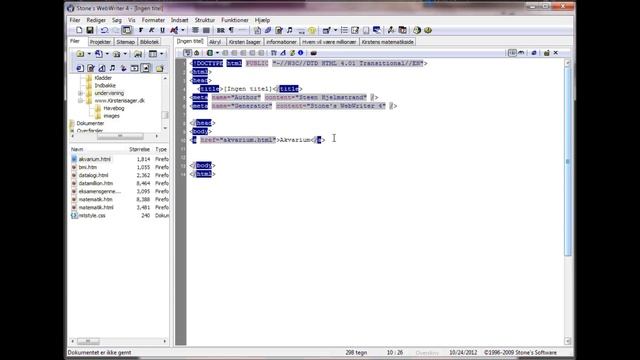Collapse the www.Kirstenisager.dk folder node

tap(80, 100)
